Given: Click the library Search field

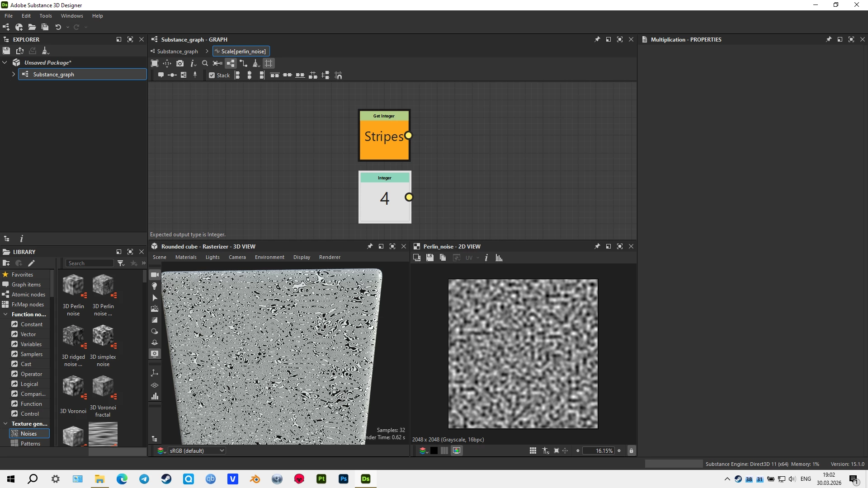Looking at the screenshot, I should [x=90, y=263].
